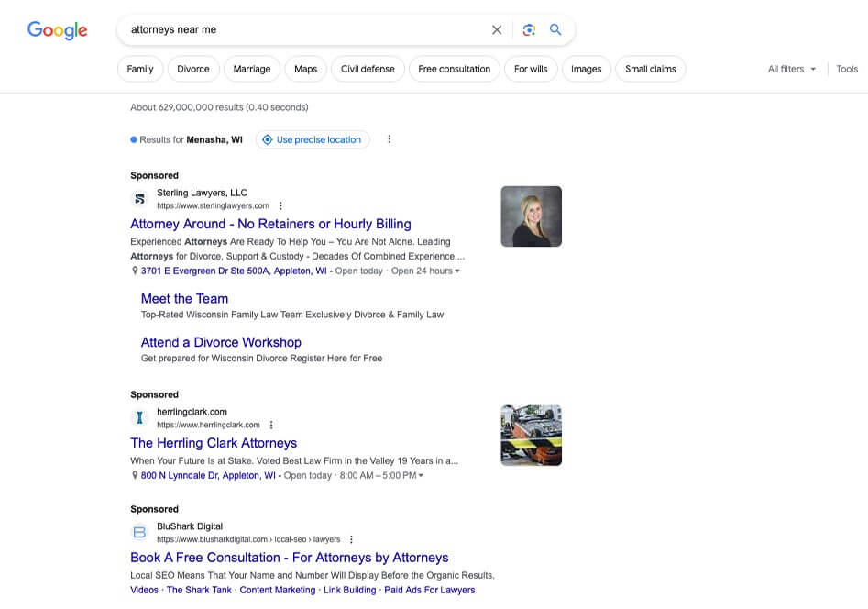
Task: Select the Divorce filter chip
Action: (193, 69)
